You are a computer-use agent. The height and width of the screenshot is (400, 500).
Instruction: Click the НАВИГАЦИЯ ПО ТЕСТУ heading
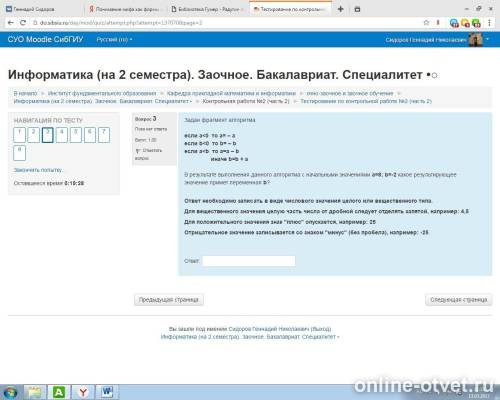[48, 120]
